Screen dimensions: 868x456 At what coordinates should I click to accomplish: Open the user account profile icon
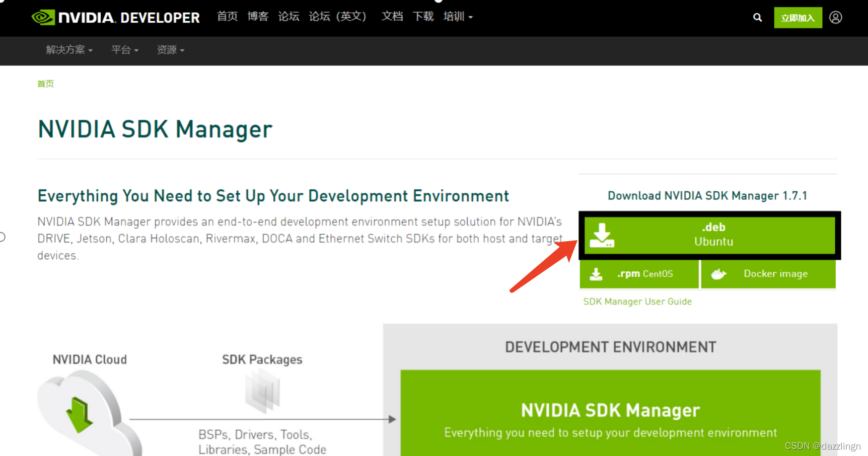(x=836, y=17)
